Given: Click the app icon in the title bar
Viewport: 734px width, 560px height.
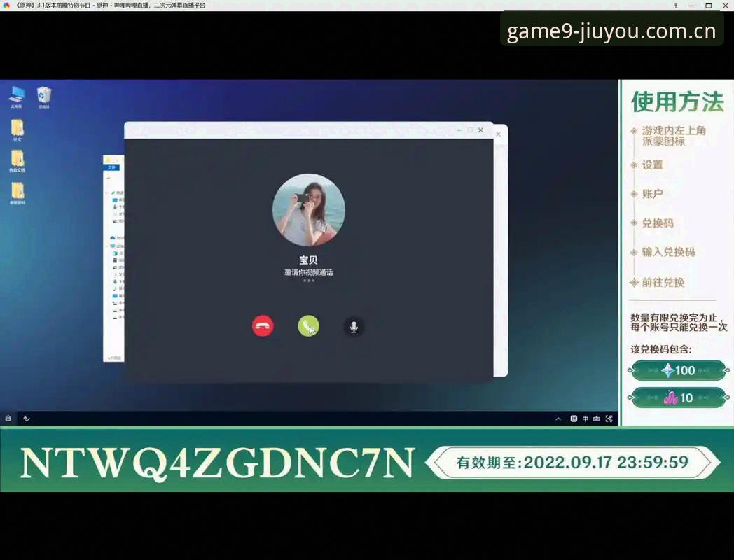Looking at the screenshot, I should (x=6, y=5).
